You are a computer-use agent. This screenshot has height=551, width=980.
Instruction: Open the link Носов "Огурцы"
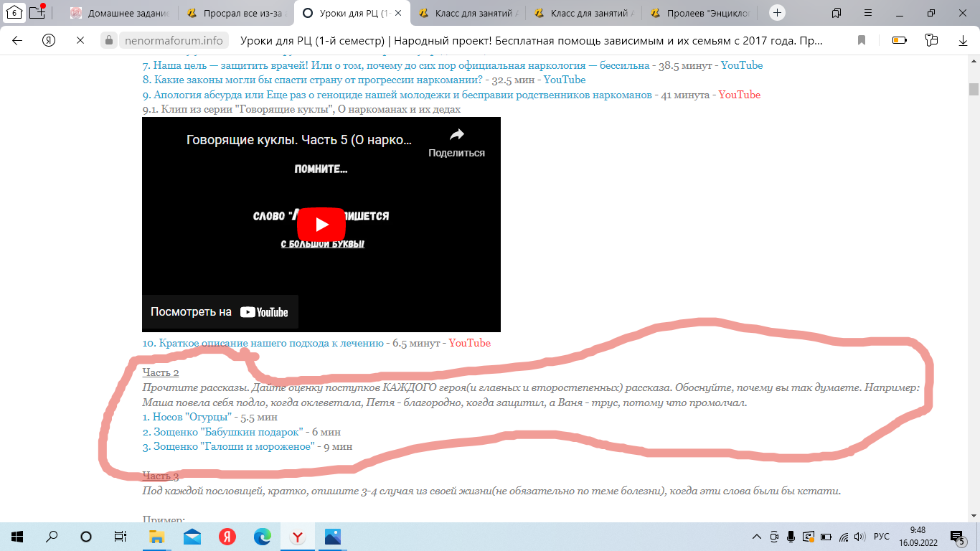(187, 417)
